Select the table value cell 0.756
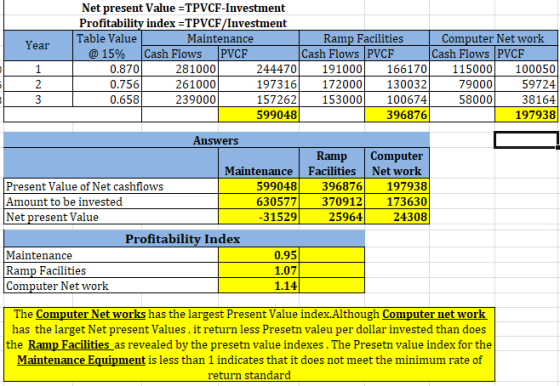 [x=107, y=84]
